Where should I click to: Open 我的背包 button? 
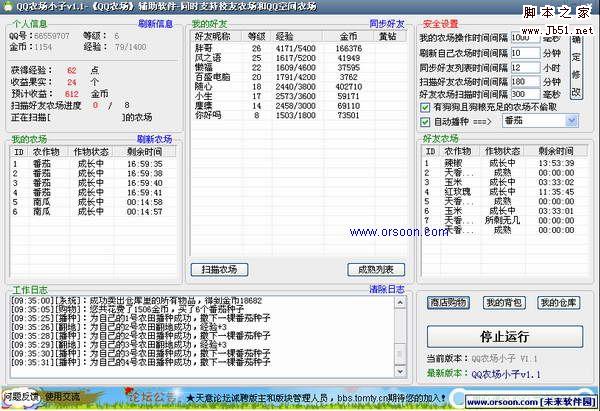click(x=504, y=303)
